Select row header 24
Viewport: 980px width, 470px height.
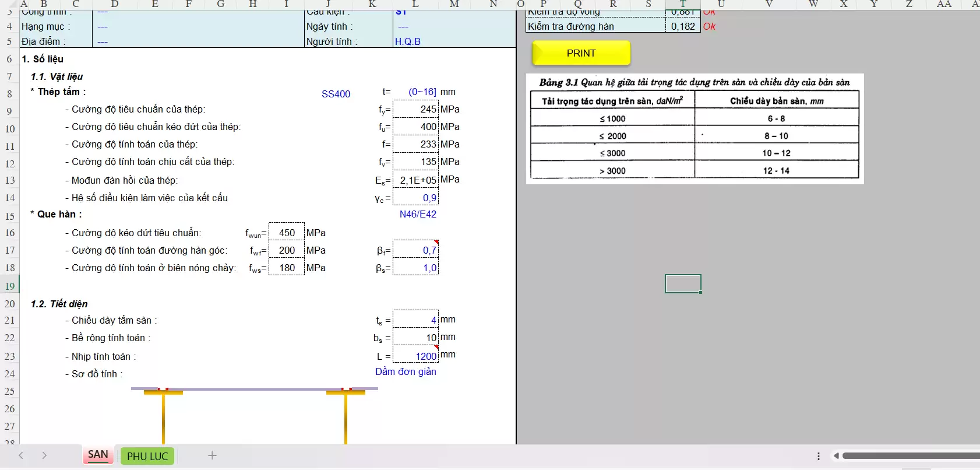(10, 374)
